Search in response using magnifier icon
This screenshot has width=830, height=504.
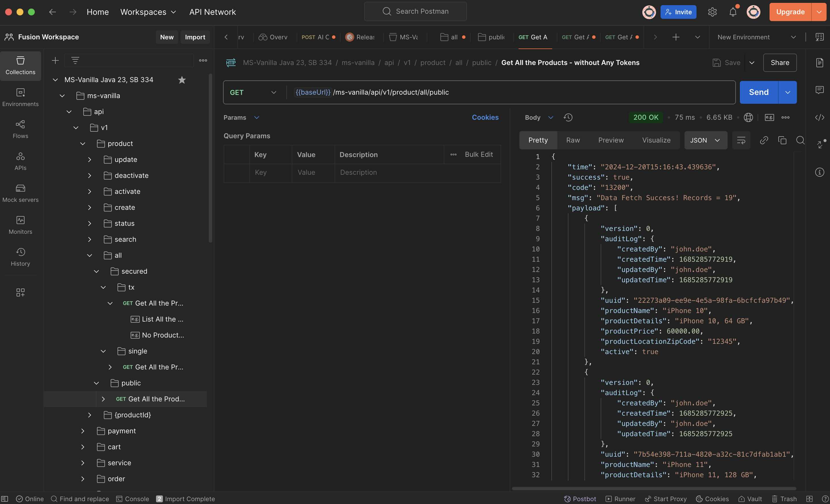[800, 140]
